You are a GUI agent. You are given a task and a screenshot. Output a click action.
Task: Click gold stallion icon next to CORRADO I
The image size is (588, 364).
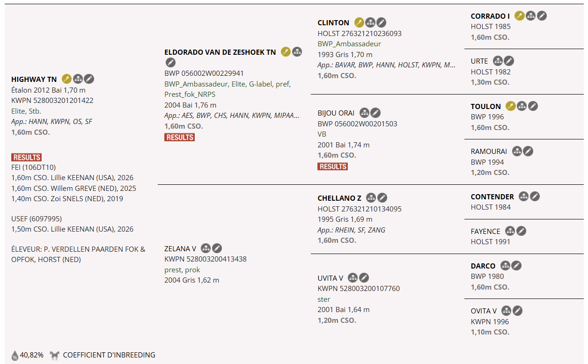coord(519,16)
